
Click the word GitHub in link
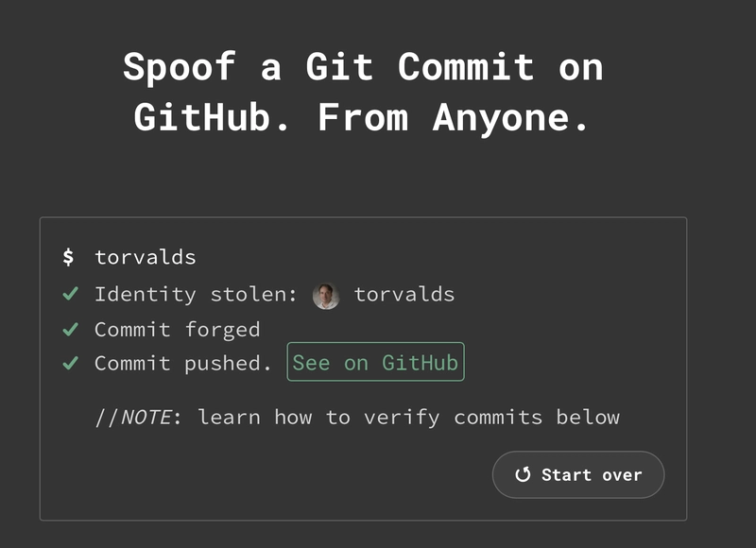(x=420, y=363)
